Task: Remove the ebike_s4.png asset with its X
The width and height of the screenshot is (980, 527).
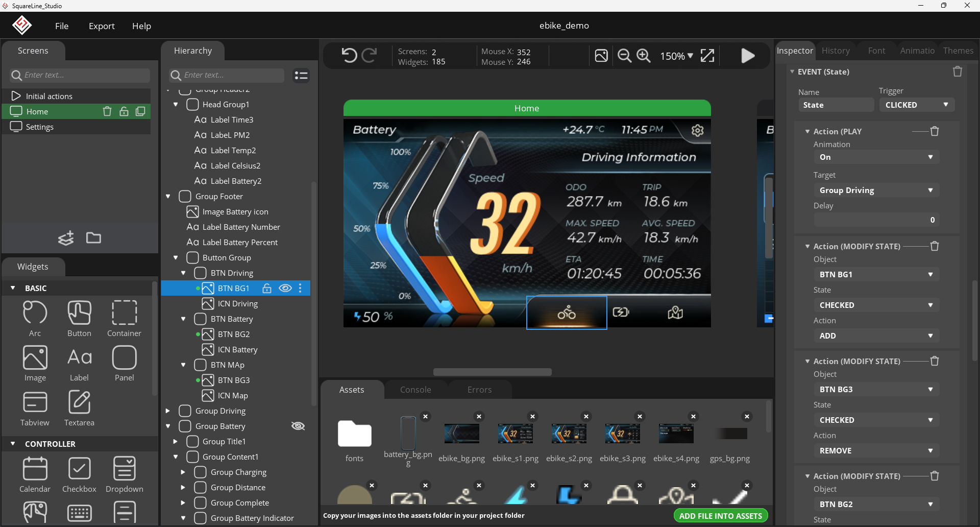Action: pyautogui.click(x=693, y=417)
